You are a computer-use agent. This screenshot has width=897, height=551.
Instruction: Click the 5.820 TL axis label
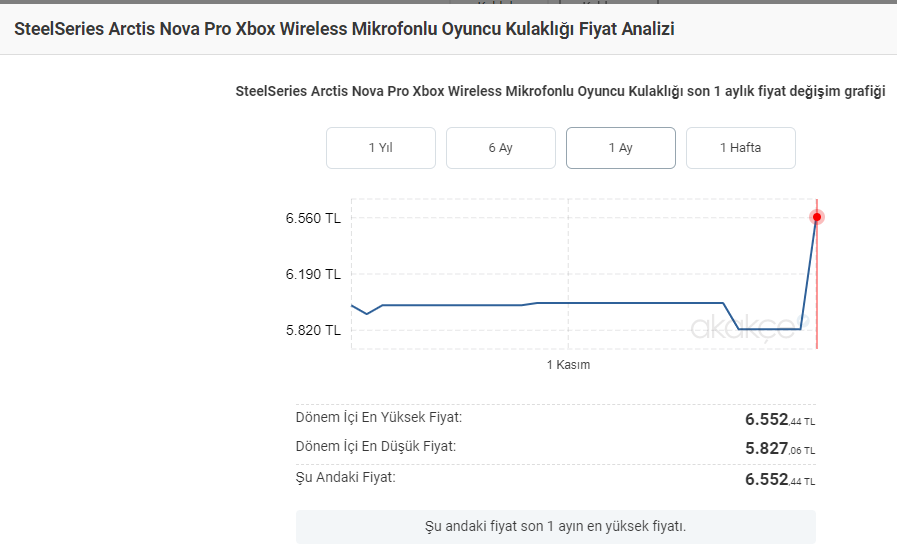click(313, 330)
